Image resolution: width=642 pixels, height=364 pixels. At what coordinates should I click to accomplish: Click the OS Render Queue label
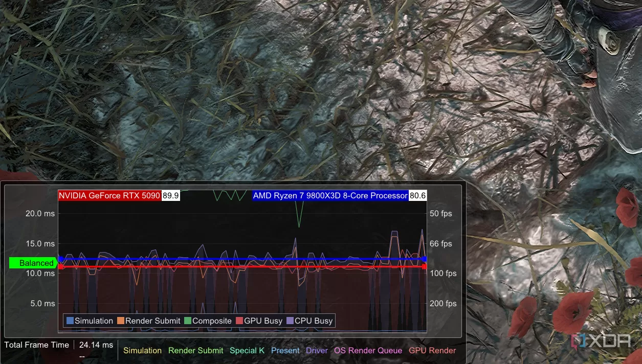[368, 350]
